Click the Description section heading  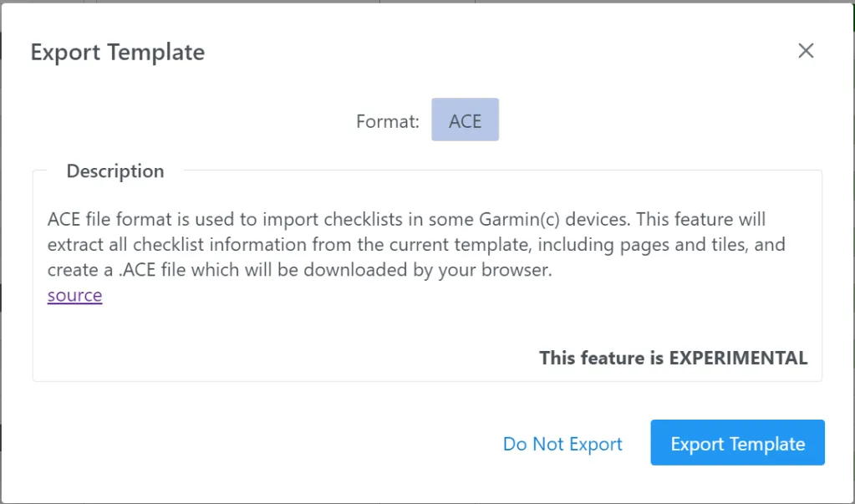[115, 171]
